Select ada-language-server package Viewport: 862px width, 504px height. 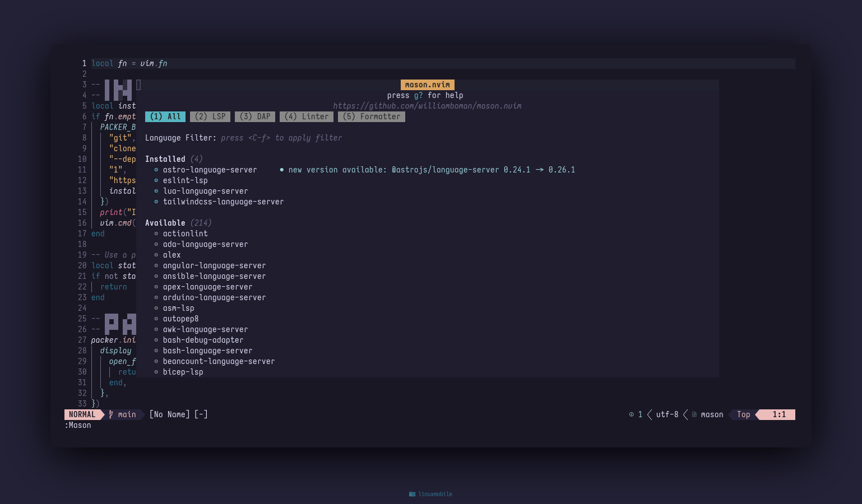(205, 244)
